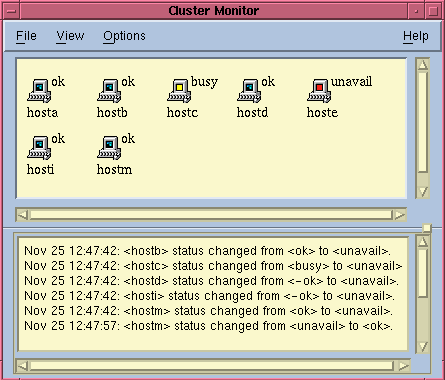Image resolution: width=445 pixels, height=380 pixels.
Task: Click log line for hostb changed to unavail
Action: pos(207,251)
